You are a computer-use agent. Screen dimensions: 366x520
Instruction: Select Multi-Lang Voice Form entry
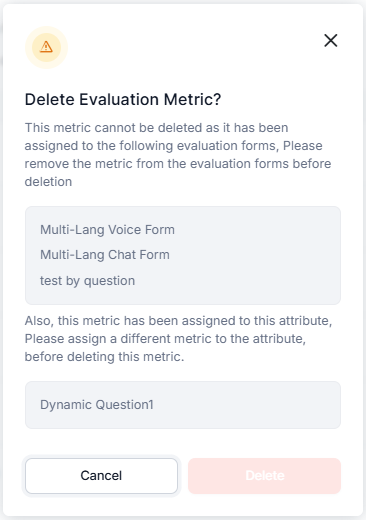tap(107, 230)
